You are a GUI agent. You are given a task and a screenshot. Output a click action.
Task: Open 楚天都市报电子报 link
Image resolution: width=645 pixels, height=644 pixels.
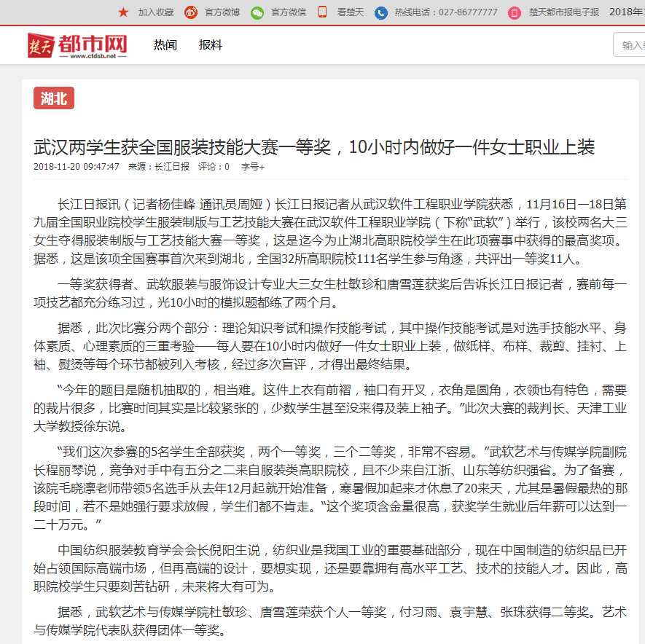[x=563, y=12]
